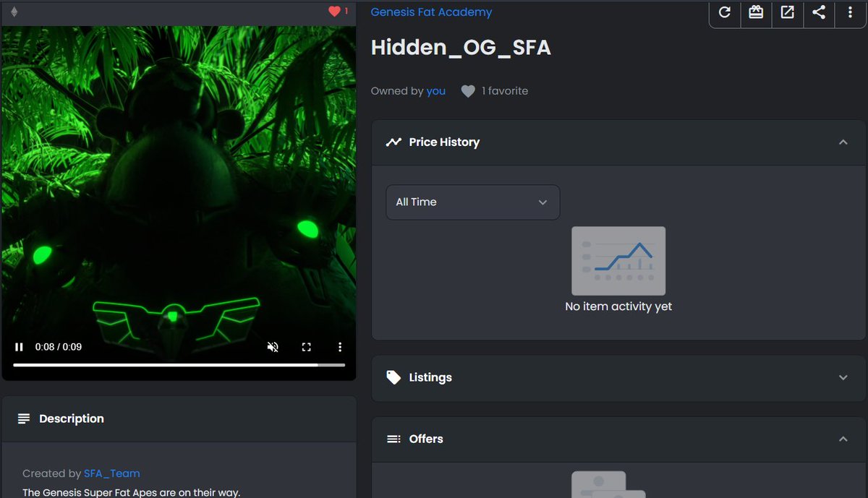The height and width of the screenshot is (498, 868).
Task: Click the empty price chart placeholder image
Action: (618, 261)
